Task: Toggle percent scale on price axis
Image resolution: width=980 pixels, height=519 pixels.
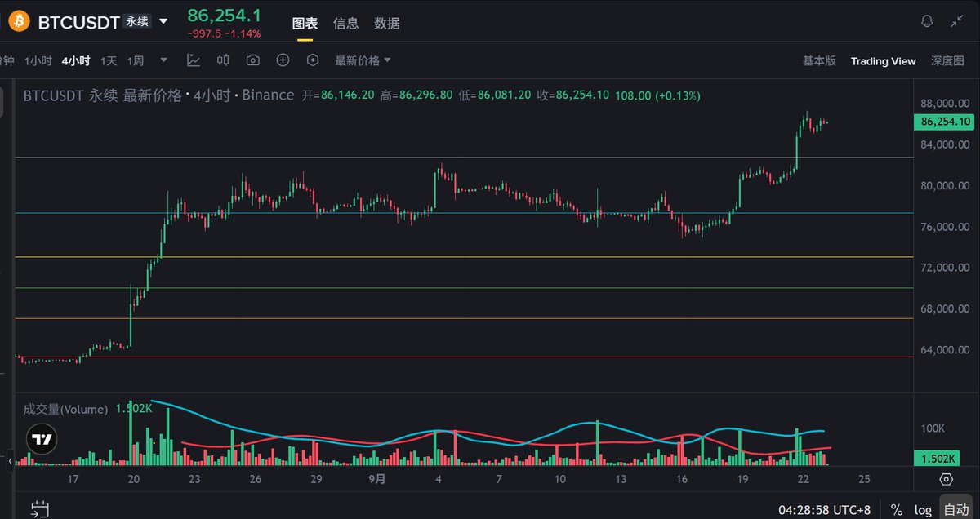Action: click(897, 510)
